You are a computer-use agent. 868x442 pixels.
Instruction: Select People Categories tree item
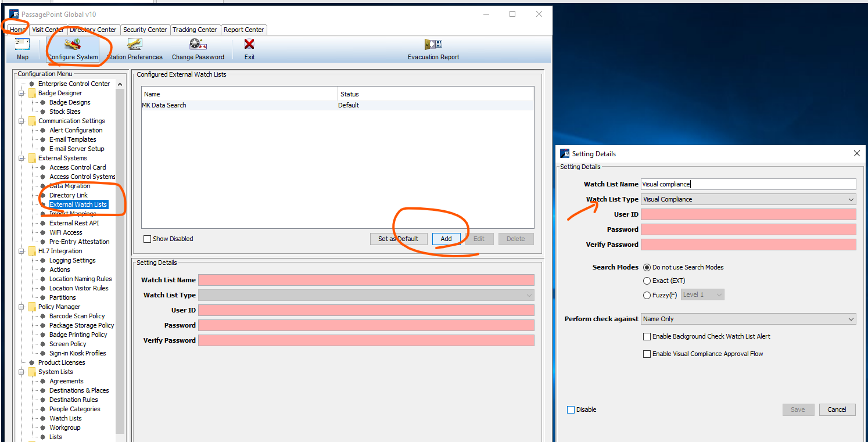tap(75, 409)
